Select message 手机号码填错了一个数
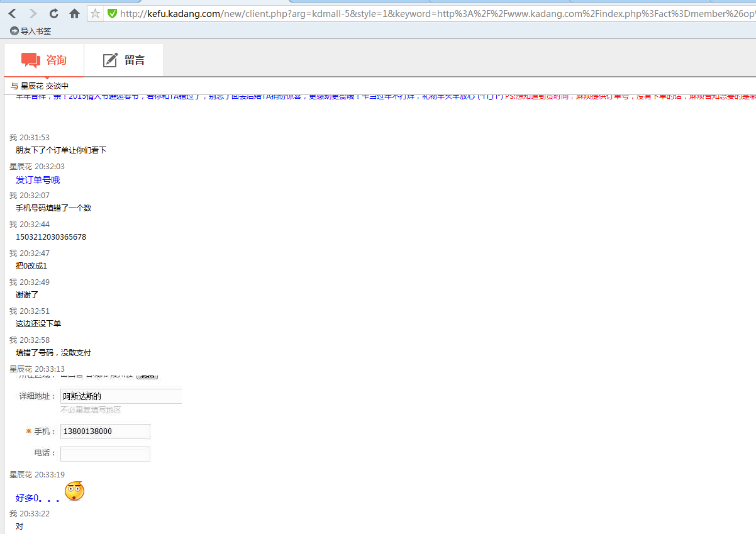756x534 pixels. click(x=53, y=208)
